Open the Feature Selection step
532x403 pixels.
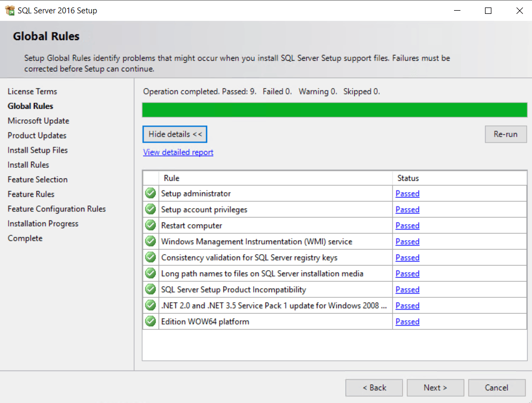click(x=37, y=179)
